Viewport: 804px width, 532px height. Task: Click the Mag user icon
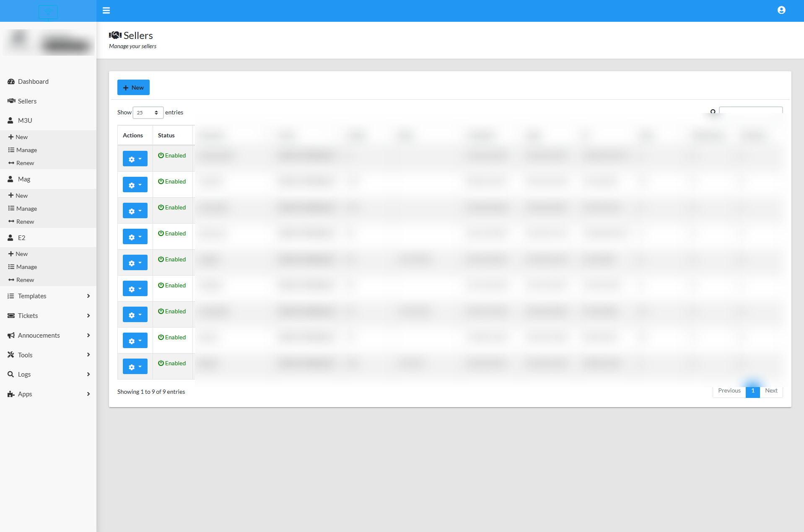(x=10, y=179)
